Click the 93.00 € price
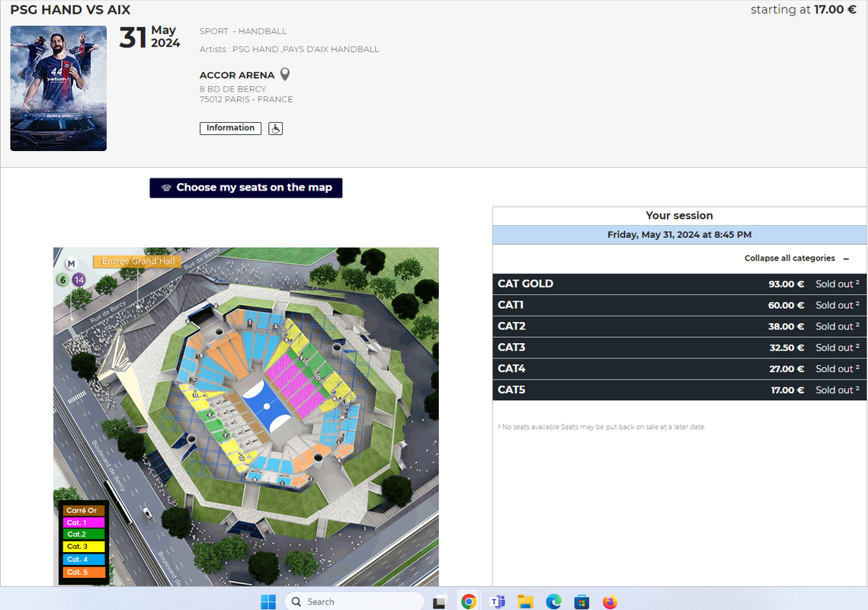The width and height of the screenshot is (868, 610). [x=786, y=284]
